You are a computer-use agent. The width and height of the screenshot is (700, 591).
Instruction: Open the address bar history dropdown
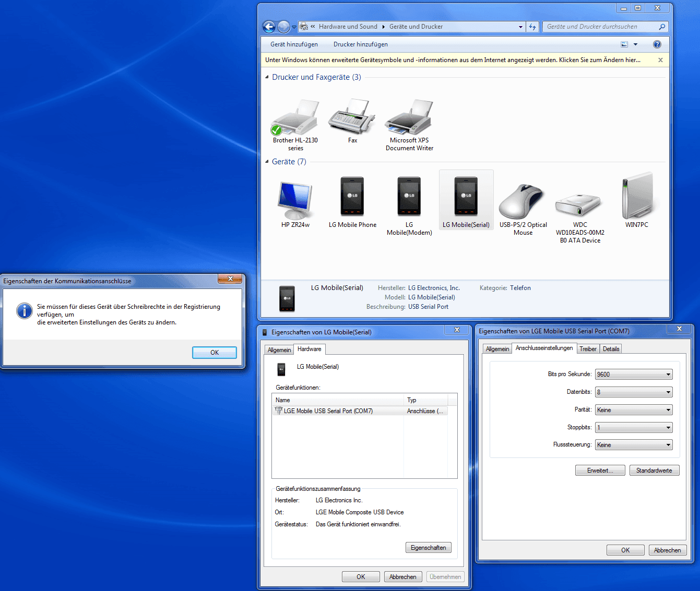tap(520, 27)
